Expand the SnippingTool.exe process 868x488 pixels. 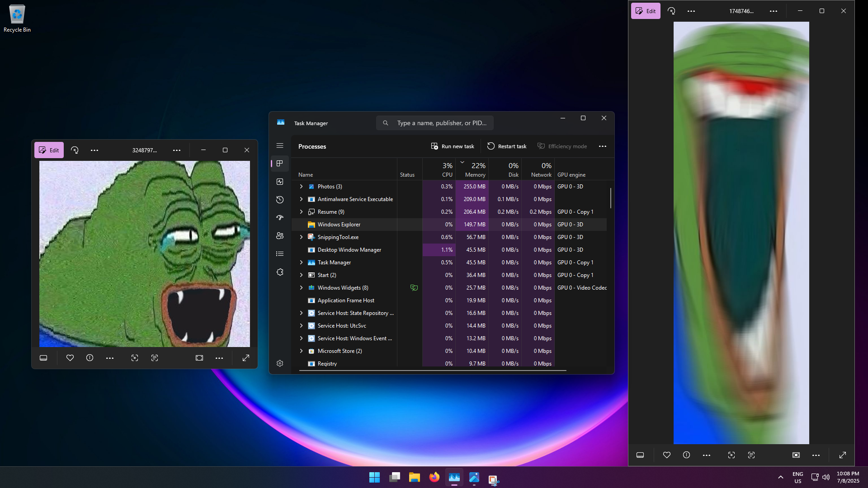[x=301, y=237]
